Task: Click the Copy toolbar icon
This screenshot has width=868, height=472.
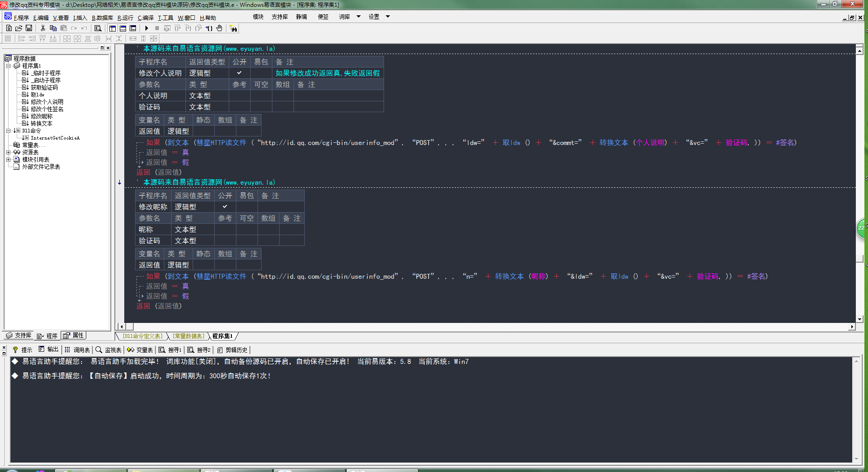Action: tap(53, 28)
